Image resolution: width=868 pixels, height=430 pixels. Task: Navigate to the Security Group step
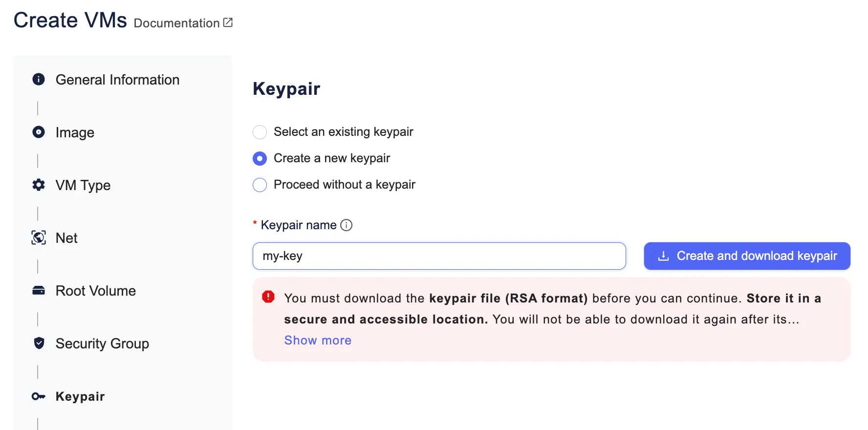click(102, 343)
